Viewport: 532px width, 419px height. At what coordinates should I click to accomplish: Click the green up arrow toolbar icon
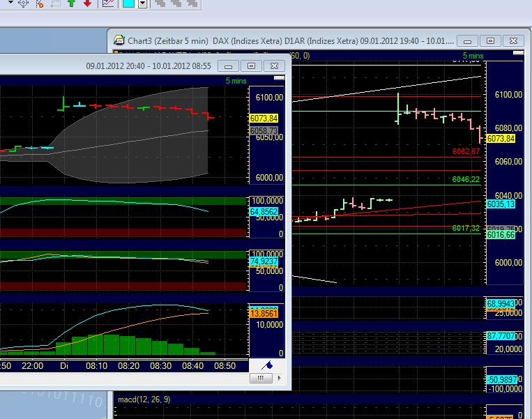[x=71, y=3]
